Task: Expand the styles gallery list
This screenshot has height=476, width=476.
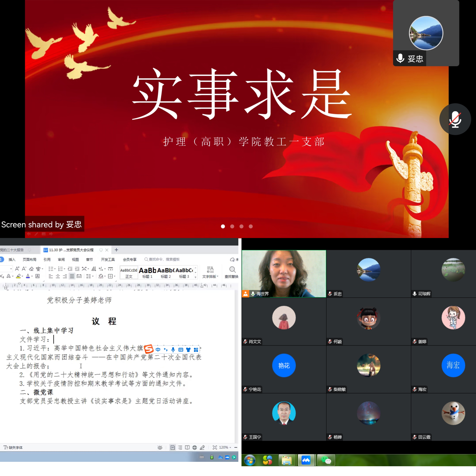Action: pos(196,277)
